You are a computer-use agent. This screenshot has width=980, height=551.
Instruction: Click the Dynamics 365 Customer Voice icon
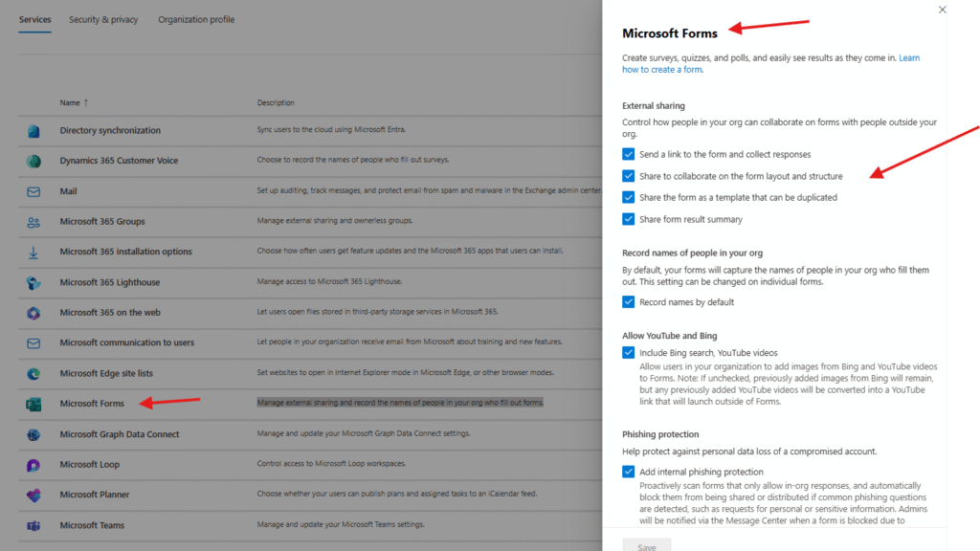tap(33, 161)
